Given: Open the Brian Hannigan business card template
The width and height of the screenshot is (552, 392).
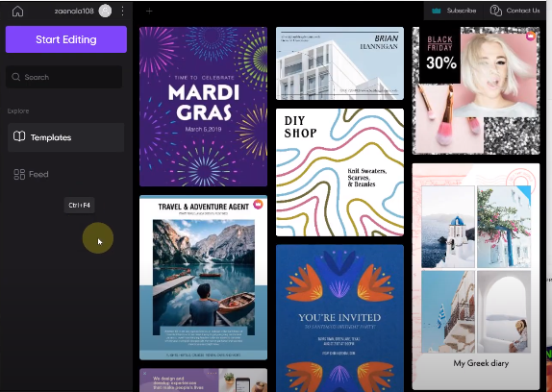Looking at the screenshot, I should click(x=339, y=63).
